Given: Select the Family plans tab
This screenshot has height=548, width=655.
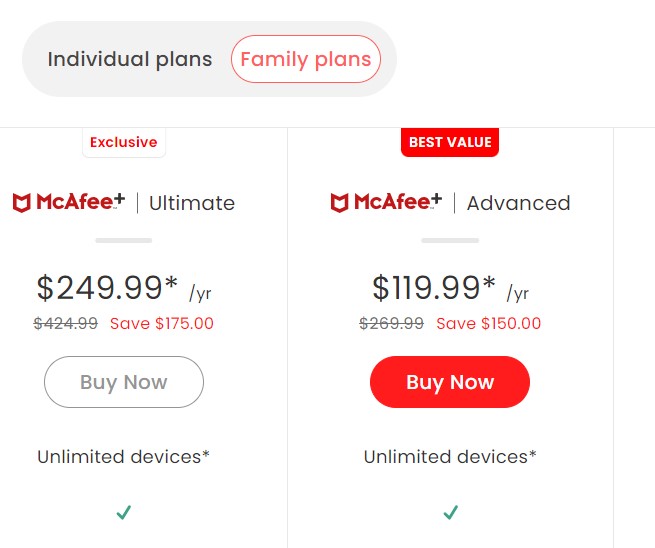Looking at the screenshot, I should (305, 59).
